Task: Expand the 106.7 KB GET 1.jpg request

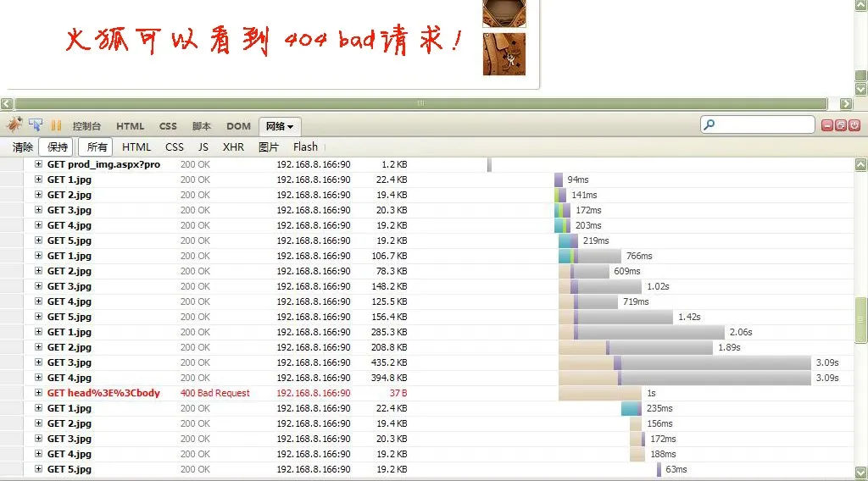Action: tap(38, 256)
